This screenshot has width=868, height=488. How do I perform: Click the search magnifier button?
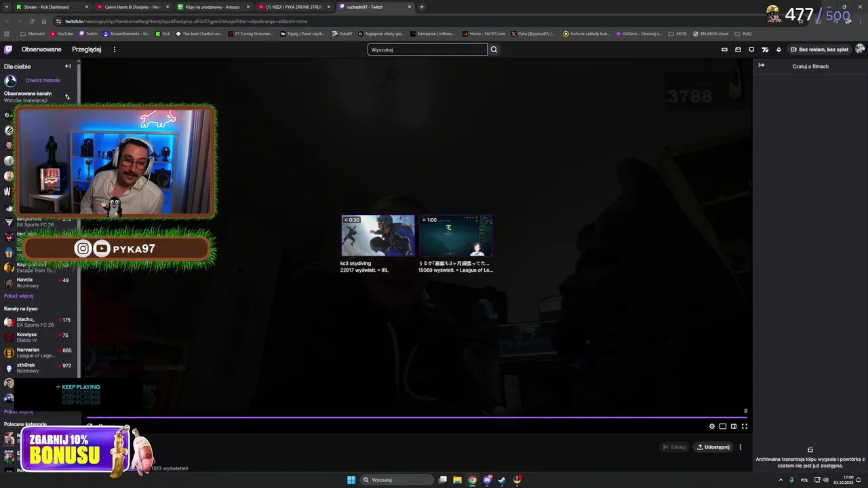494,49
